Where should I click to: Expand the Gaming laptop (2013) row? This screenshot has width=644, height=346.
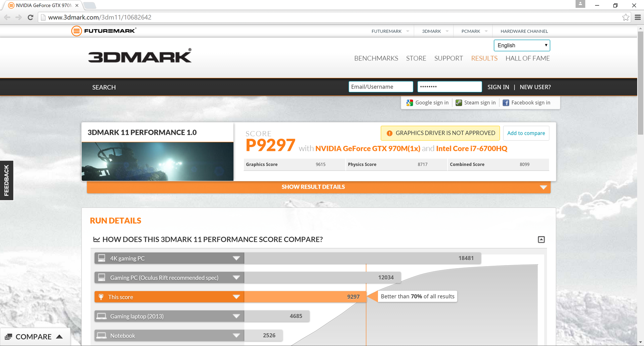tap(236, 316)
